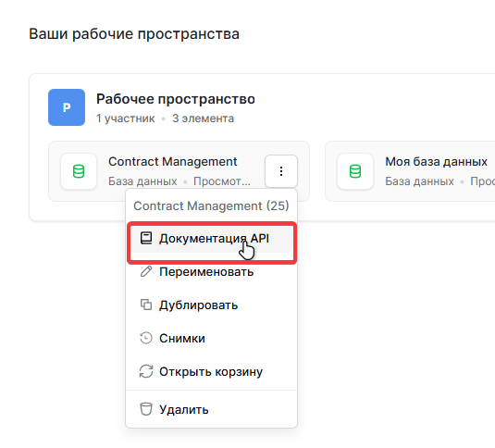Open the three-dot menu for Contract Management
The height and width of the screenshot is (448, 495).
pyautogui.click(x=281, y=171)
